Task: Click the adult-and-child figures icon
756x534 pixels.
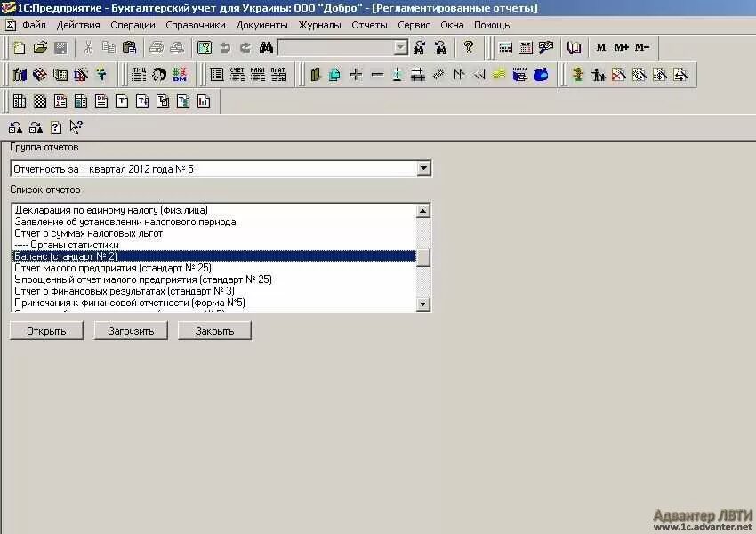Action: tap(599, 74)
